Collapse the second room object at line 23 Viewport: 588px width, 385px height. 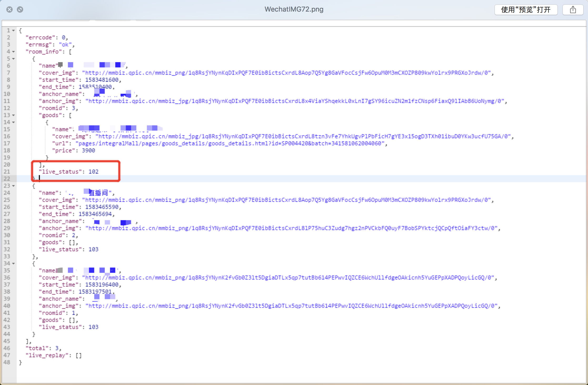13,186
